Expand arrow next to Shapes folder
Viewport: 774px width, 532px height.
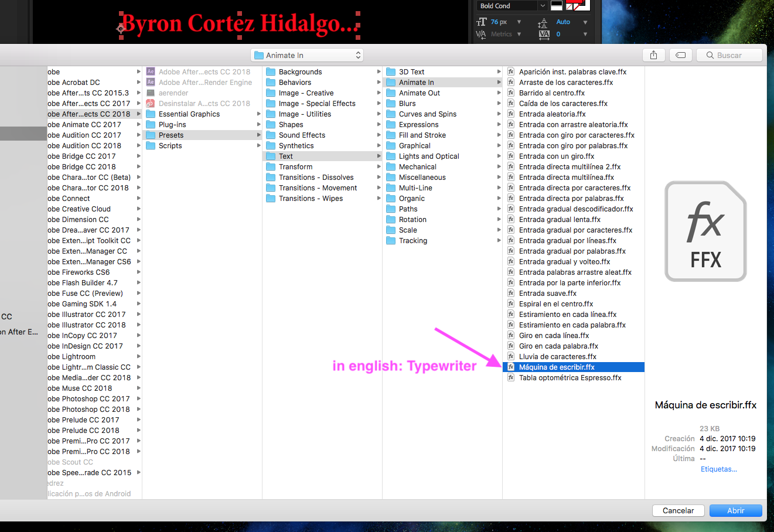pyautogui.click(x=379, y=125)
